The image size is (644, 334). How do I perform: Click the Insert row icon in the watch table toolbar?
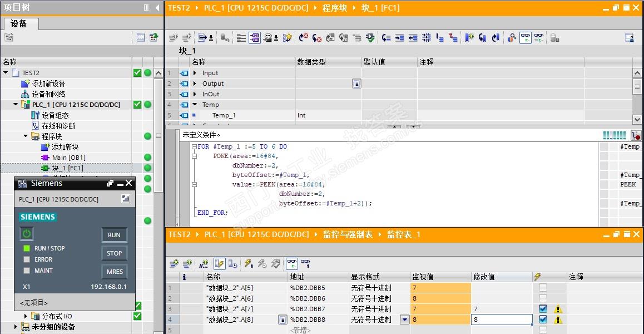click(x=174, y=263)
